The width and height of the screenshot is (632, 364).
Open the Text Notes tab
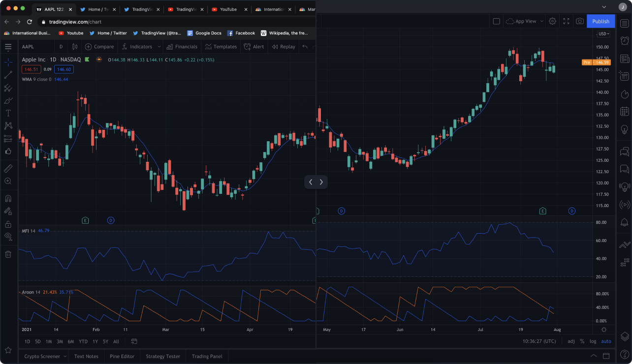[x=86, y=357]
